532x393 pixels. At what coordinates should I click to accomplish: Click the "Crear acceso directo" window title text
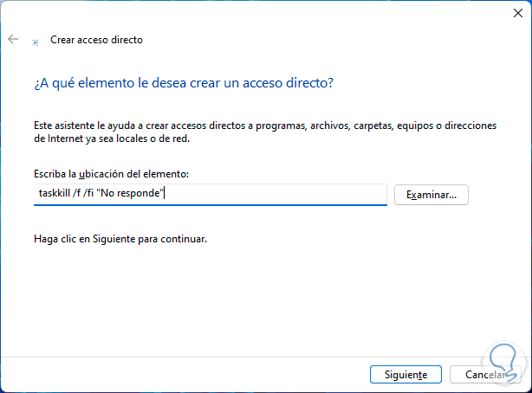[x=96, y=40]
